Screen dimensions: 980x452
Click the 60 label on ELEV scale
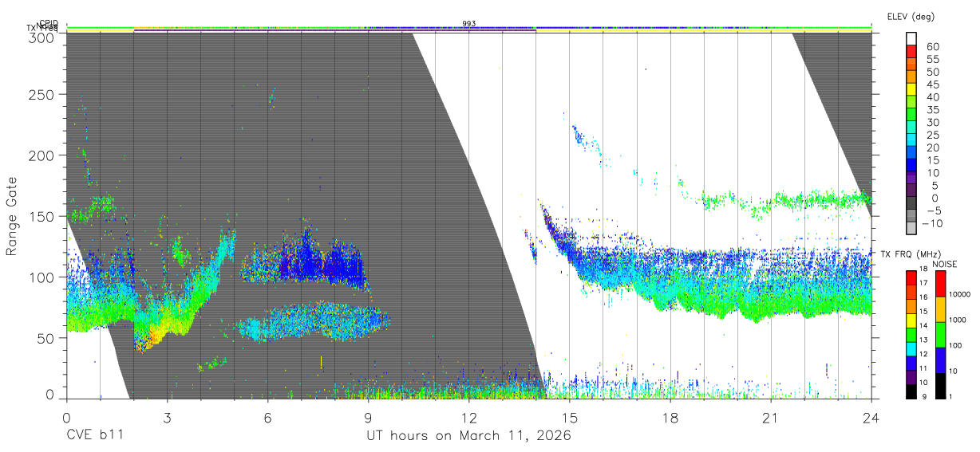pyautogui.click(x=933, y=46)
